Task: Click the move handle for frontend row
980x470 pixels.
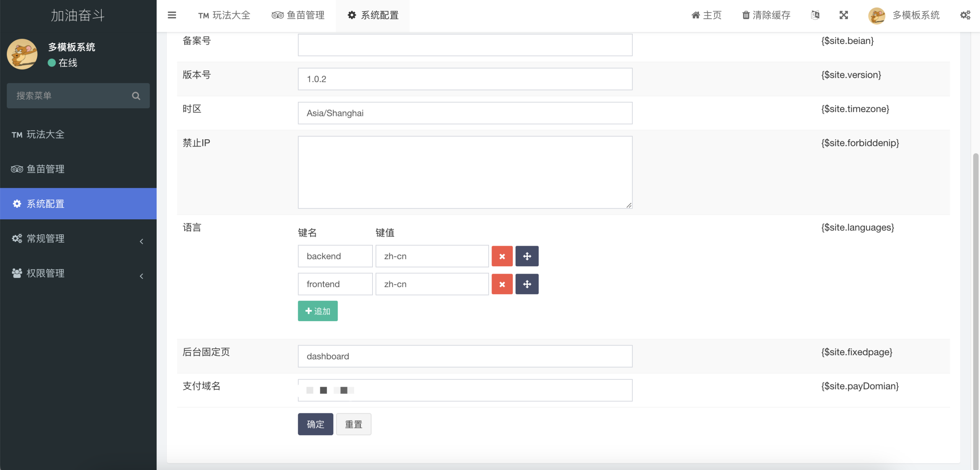Action: click(x=527, y=284)
